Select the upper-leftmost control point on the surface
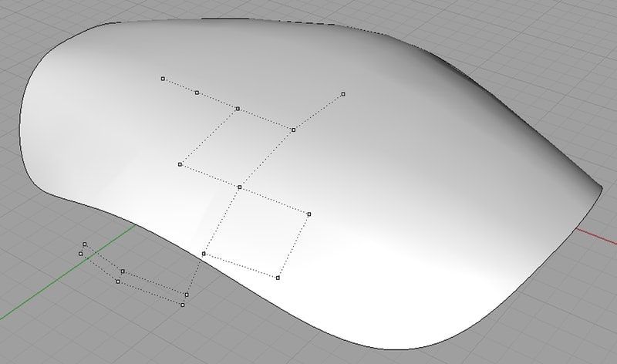617x364 pixels. (x=163, y=79)
